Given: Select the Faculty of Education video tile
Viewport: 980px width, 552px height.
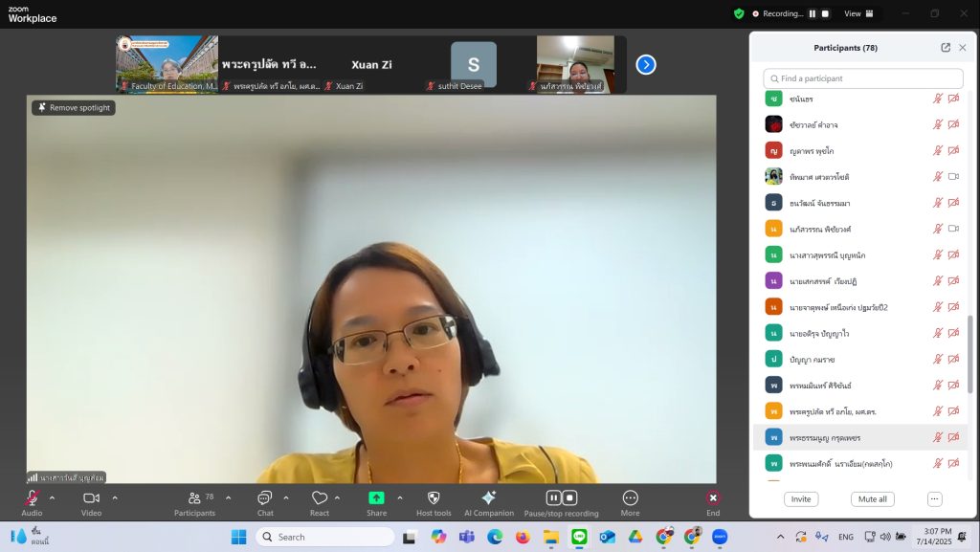Looking at the screenshot, I should click(167, 64).
